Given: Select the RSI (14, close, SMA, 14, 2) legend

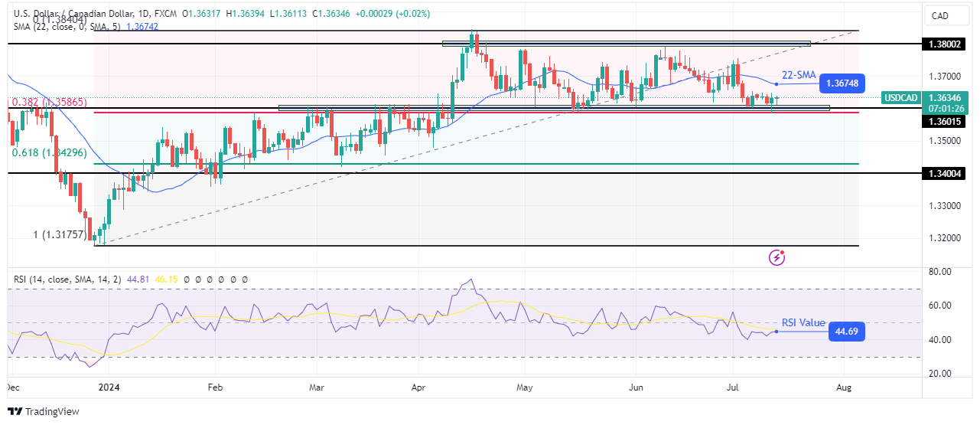Looking at the screenshot, I should pos(69,280).
